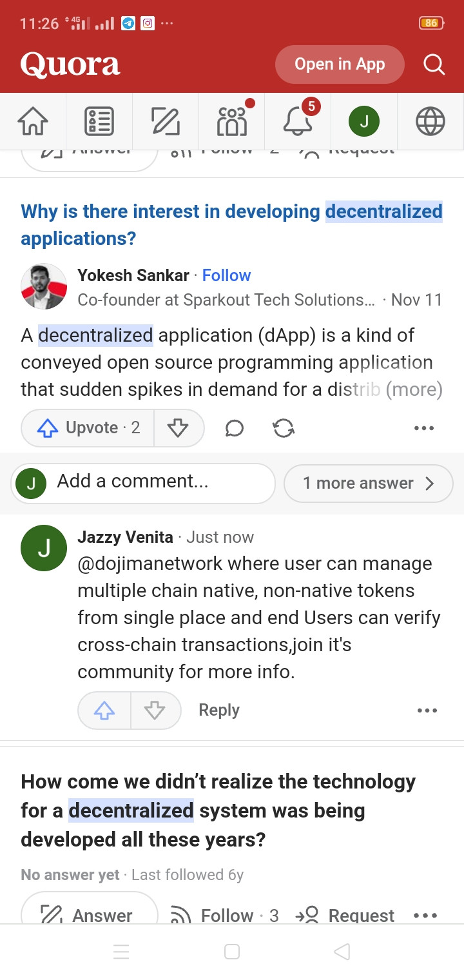Open comments on Yokesh Sankar's answer
464x980 pixels.
pyautogui.click(x=234, y=428)
